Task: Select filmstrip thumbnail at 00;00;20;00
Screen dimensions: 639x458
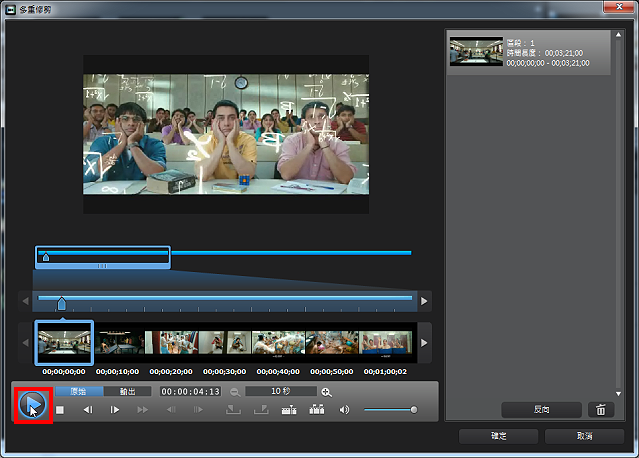Action: pos(172,342)
